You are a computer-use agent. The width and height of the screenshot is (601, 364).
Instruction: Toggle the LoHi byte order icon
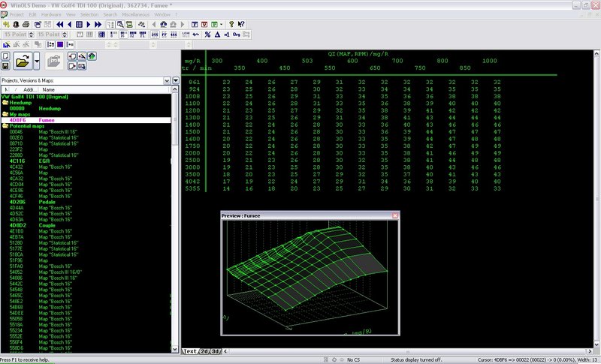click(x=186, y=35)
